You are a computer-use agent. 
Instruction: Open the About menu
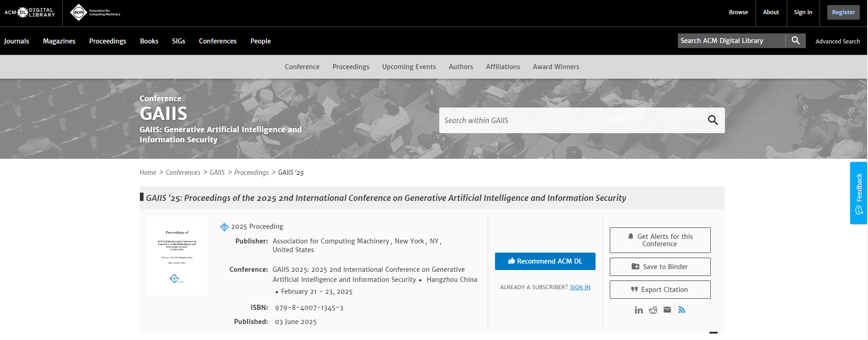coord(771,12)
